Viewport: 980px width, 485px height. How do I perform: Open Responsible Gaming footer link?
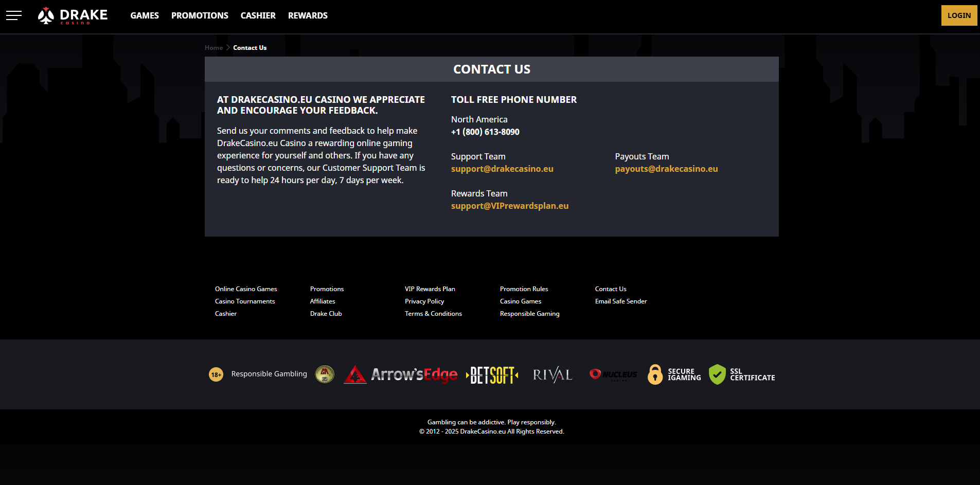tap(529, 314)
